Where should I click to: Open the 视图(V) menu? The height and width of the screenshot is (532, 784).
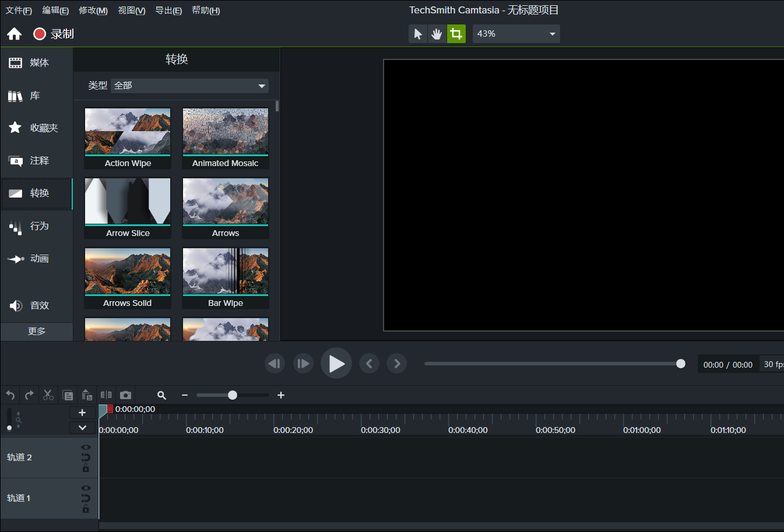(132, 10)
